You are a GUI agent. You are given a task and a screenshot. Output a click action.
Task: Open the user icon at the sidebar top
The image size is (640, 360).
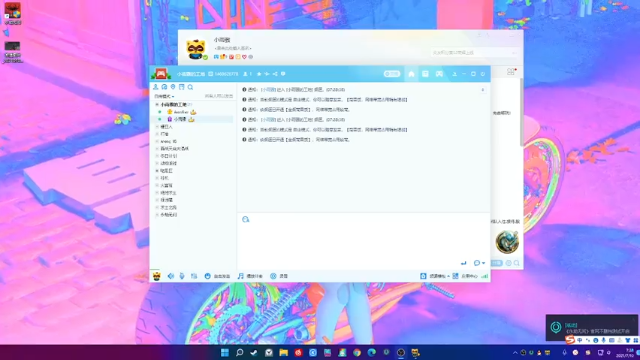(156, 87)
